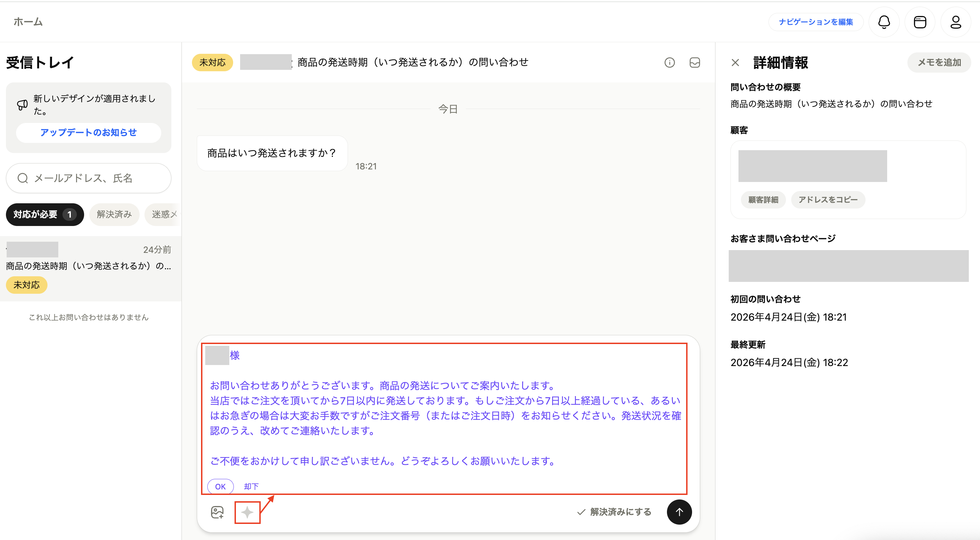Image resolution: width=980 pixels, height=540 pixels.
Task: Click the 未対応 status badge in conversation header
Action: [212, 63]
